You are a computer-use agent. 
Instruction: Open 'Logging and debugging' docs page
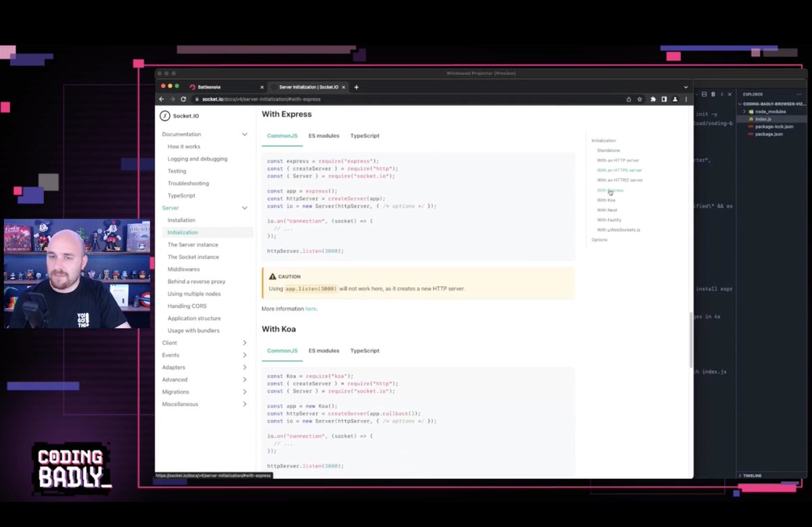coord(198,159)
